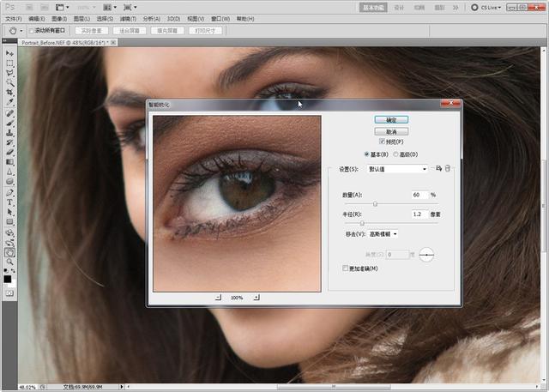Select the Eyedropper tool
Screen dimensions: 549x392
[x=9, y=103]
